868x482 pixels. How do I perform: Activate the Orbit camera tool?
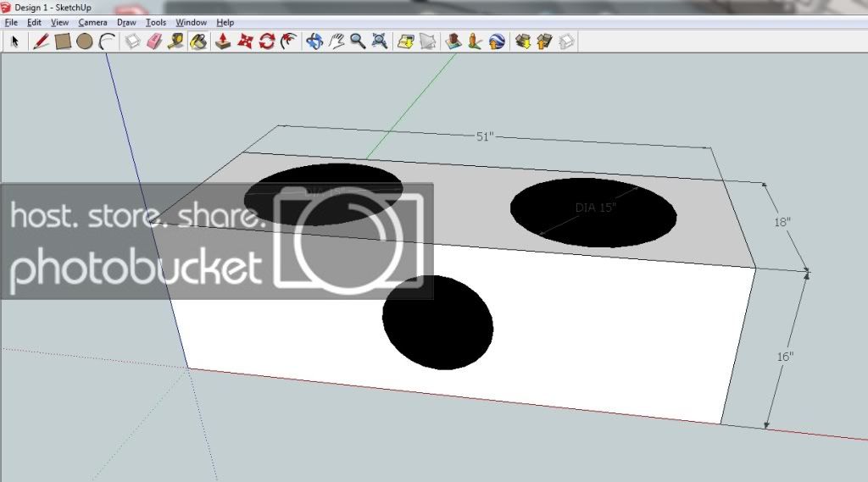(314, 42)
